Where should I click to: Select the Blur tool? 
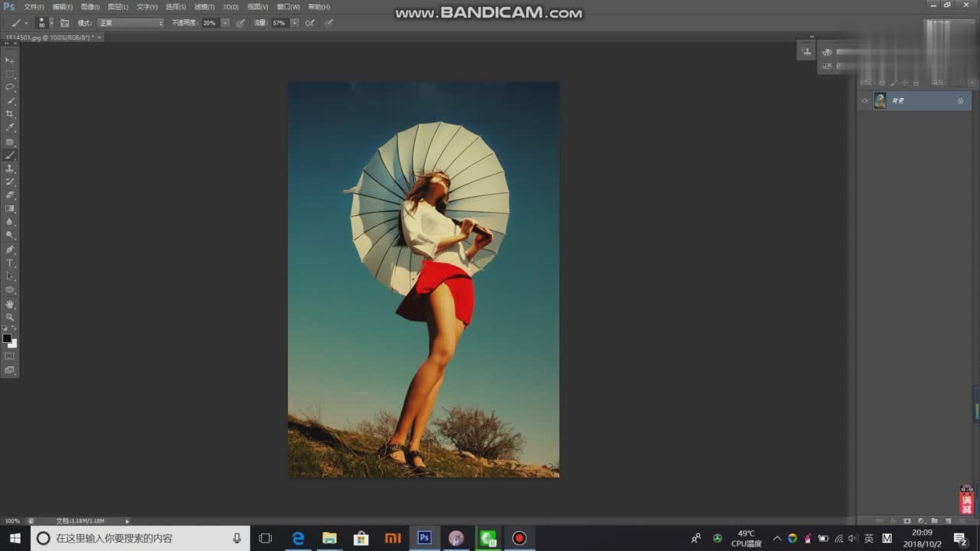coord(10,222)
